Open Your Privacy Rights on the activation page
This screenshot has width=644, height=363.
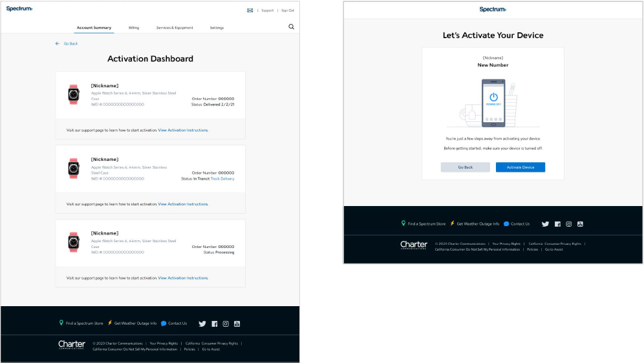tap(506, 244)
